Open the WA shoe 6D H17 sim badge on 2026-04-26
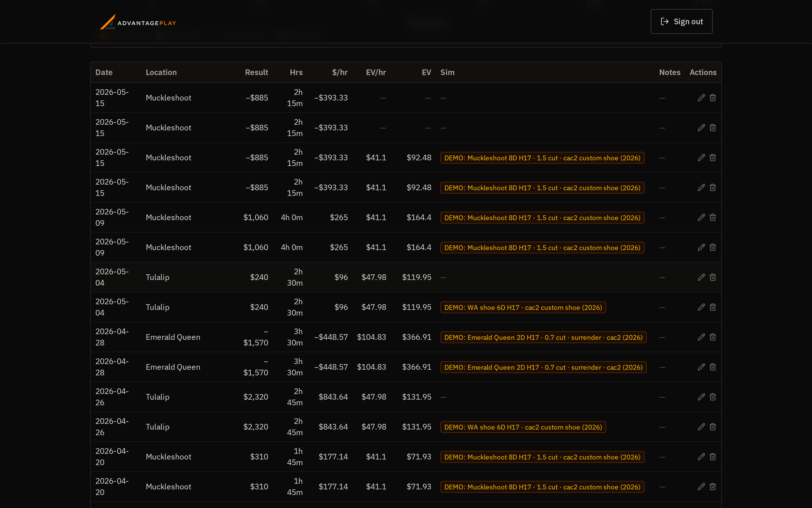Screen dimensions: 812x508 click(523, 427)
